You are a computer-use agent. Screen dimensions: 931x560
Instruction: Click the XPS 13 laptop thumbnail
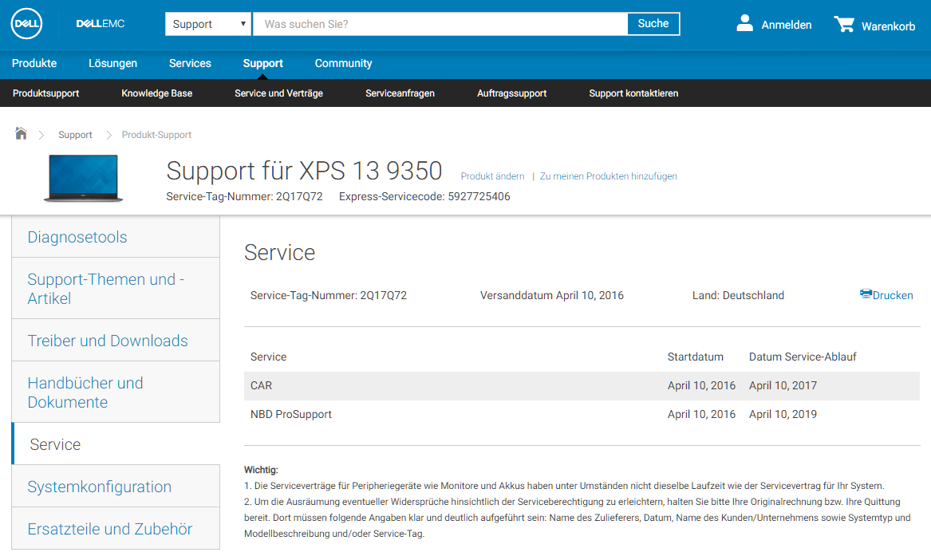(83, 178)
